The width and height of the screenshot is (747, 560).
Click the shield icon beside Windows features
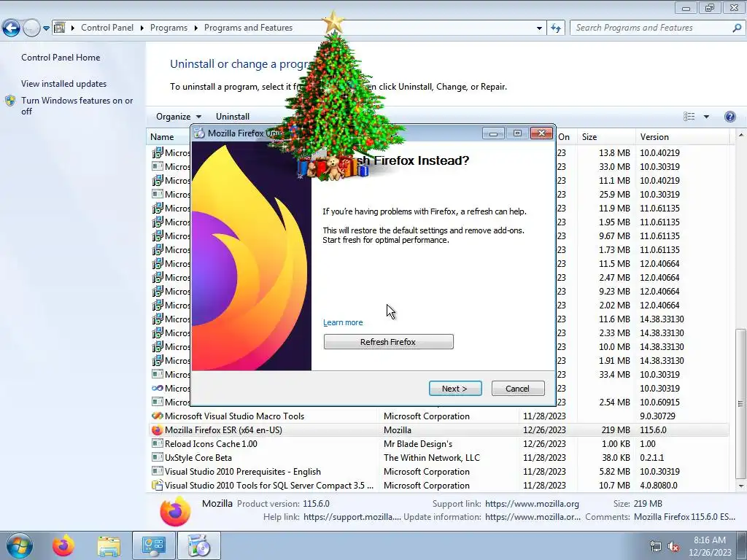tap(10, 101)
